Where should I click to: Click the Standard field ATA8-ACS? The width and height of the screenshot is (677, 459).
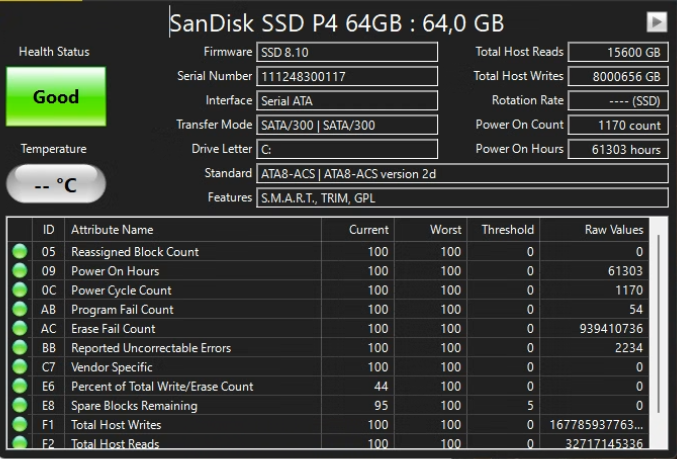pos(462,174)
